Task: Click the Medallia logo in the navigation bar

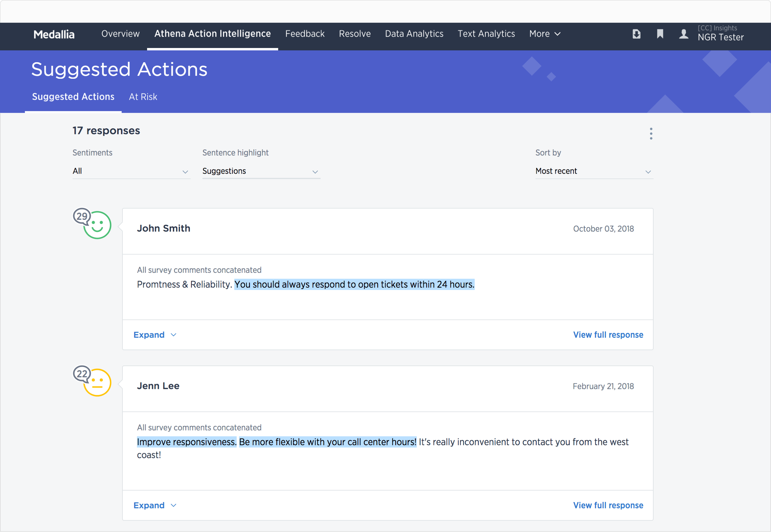Action: (54, 34)
